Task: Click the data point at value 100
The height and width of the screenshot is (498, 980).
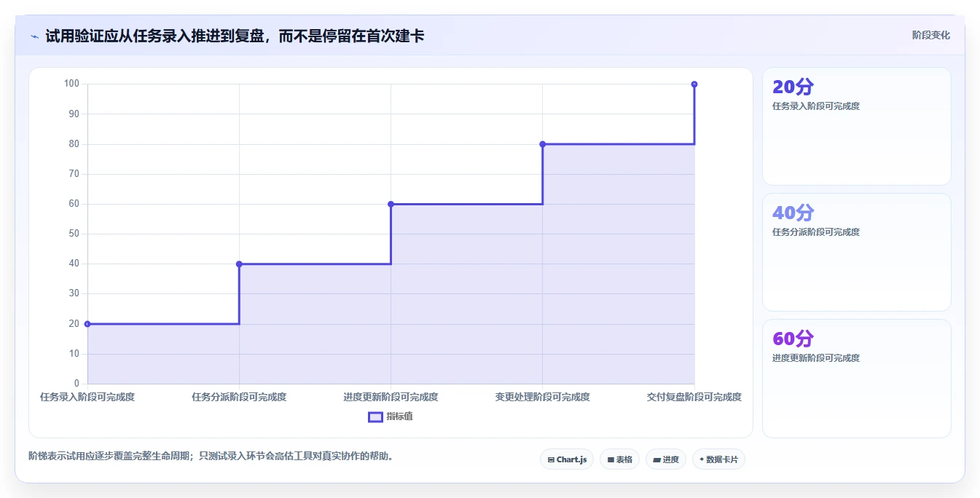Action: point(694,84)
